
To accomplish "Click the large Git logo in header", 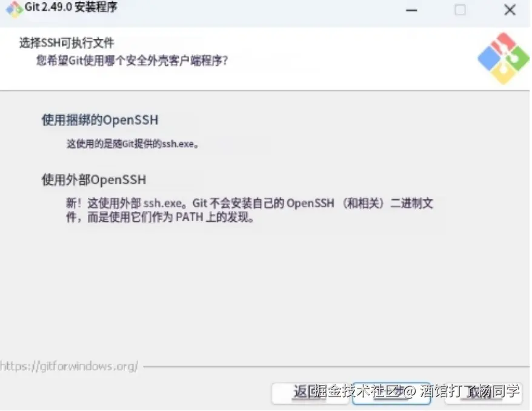I will click(x=504, y=58).
